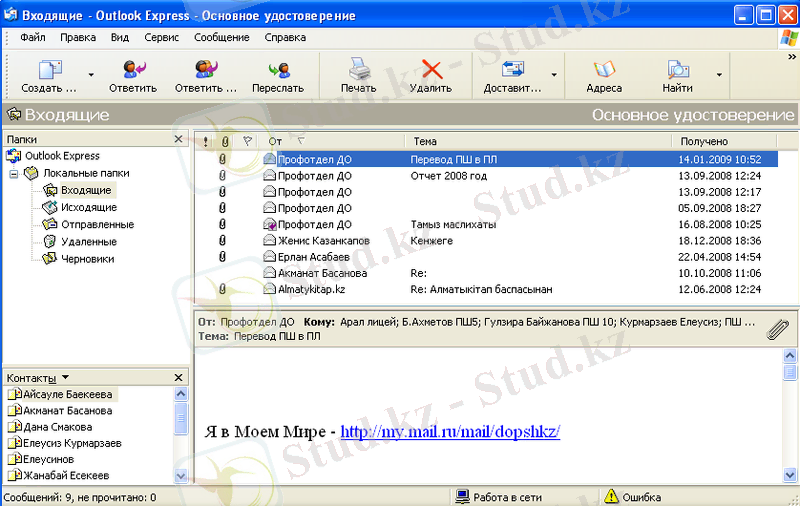
Task: Open the my.mail.ru hyperlink in message
Action: click(450, 432)
